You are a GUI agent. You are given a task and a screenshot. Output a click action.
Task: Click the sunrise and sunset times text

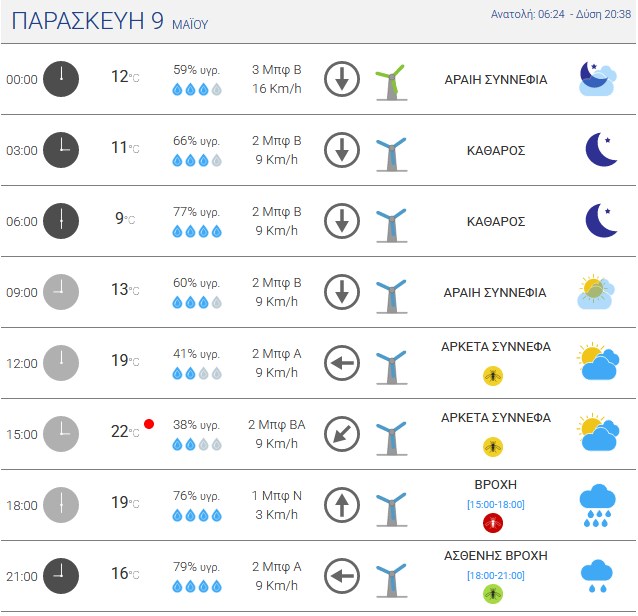tap(561, 14)
